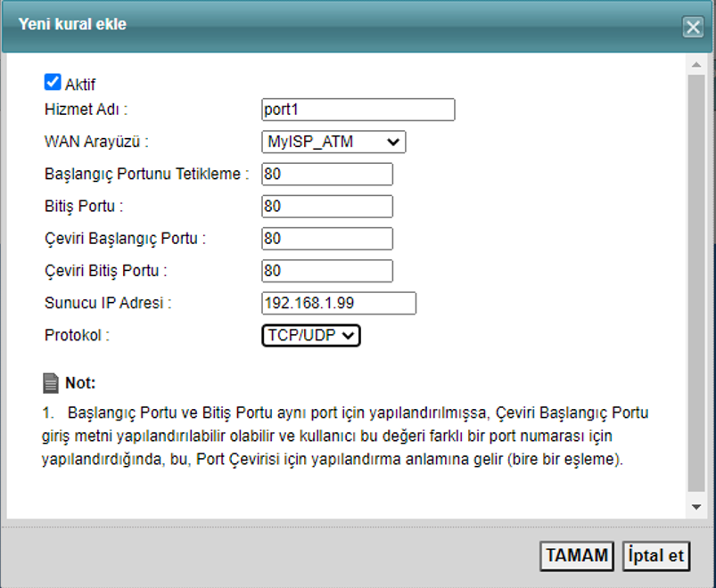Focus the Başlangıç Portunu Tetikleme field
Screen dimensions: 716x588
(327, 175)
